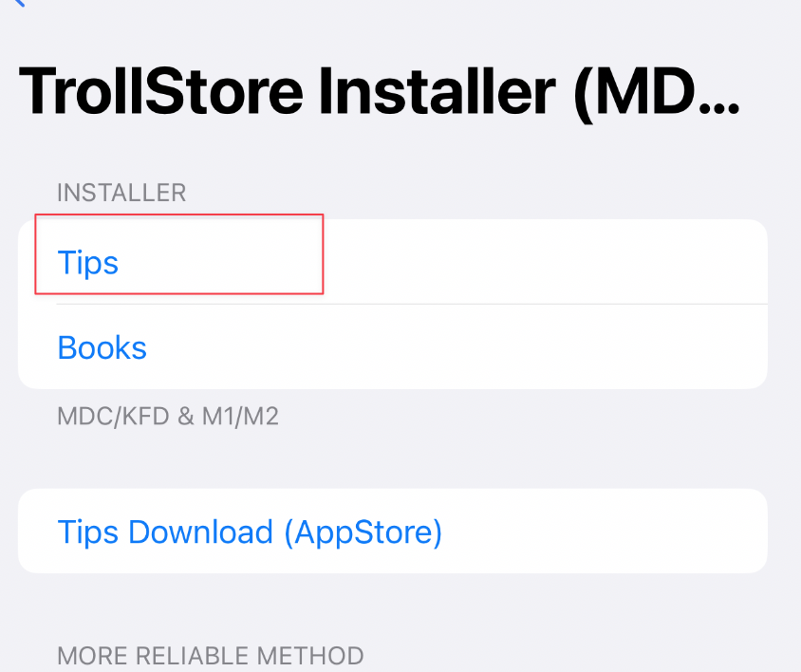This screenshot has height=672, width=801.
Task: Click the truncated TrollStore Installer title
Action: (380, 93)
